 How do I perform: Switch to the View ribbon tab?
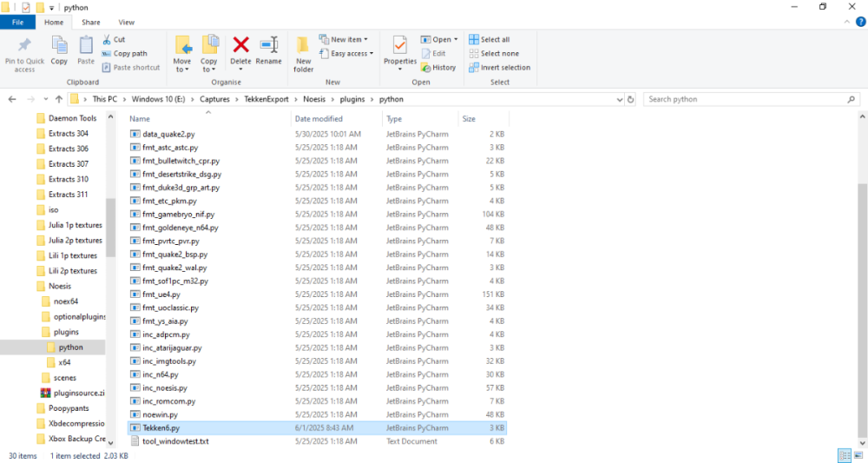126,22
